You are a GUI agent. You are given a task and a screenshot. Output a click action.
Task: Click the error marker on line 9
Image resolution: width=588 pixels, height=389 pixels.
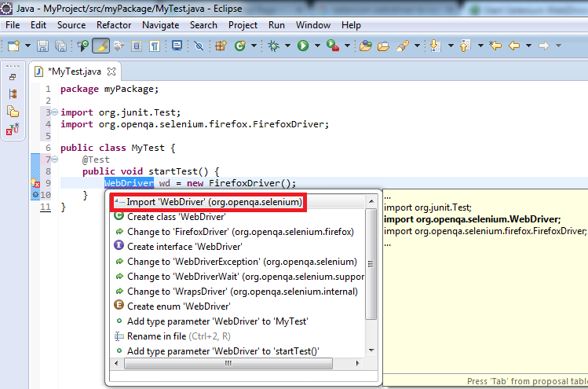(35, 183)
